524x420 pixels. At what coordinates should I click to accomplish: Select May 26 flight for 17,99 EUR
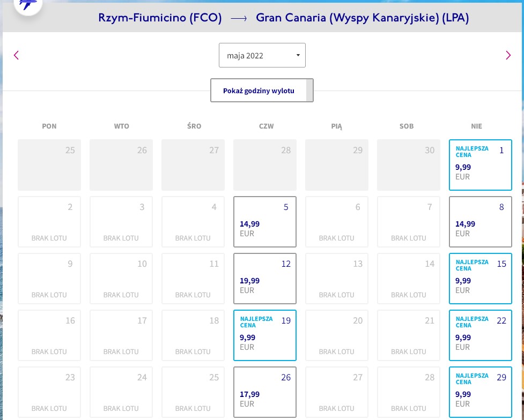(x=264, y=392)
